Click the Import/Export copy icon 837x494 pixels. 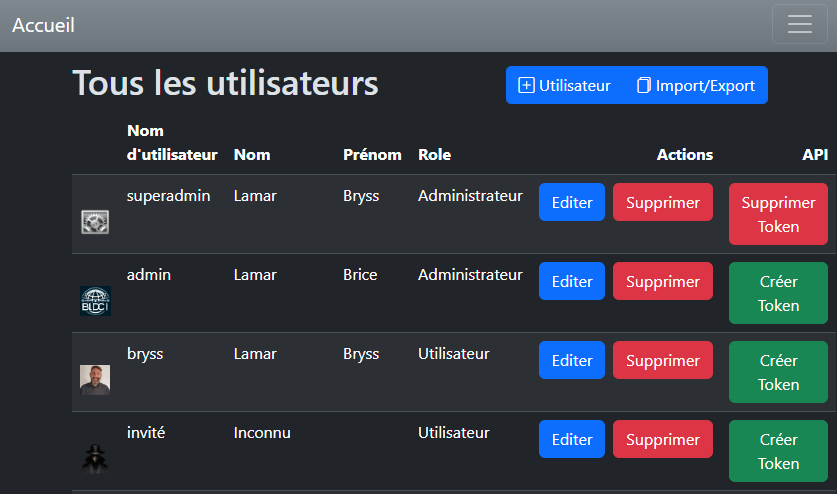pos(644,85)
